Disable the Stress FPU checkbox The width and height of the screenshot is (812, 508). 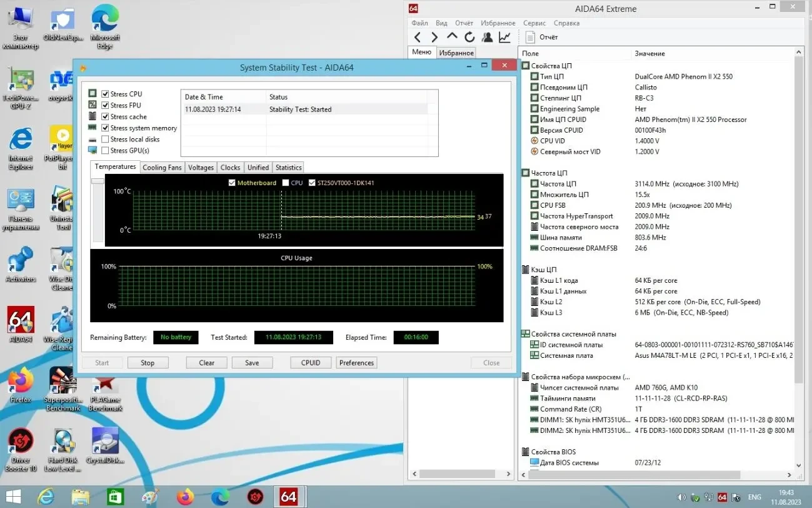coord(106,105)
